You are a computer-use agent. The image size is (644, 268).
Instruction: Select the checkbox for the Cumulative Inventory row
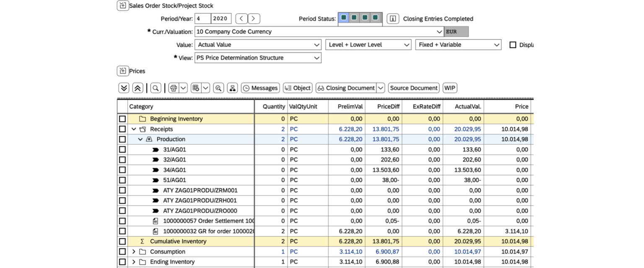click(x=122, y=241)
